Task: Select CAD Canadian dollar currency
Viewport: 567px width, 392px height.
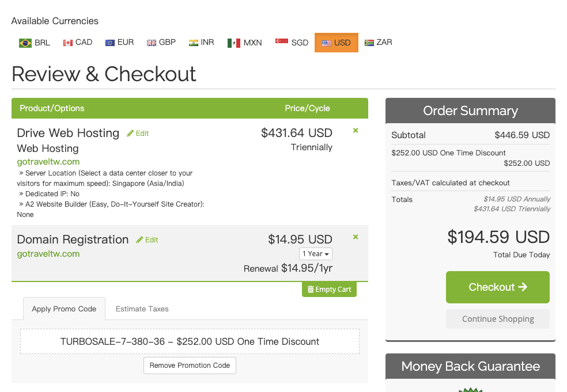Action: pyautogui.click(x=78, y=43)
